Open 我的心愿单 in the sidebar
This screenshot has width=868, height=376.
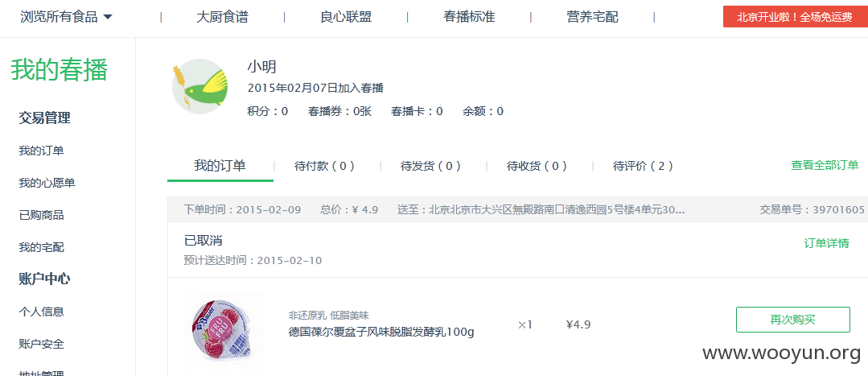tap(47, 183)
